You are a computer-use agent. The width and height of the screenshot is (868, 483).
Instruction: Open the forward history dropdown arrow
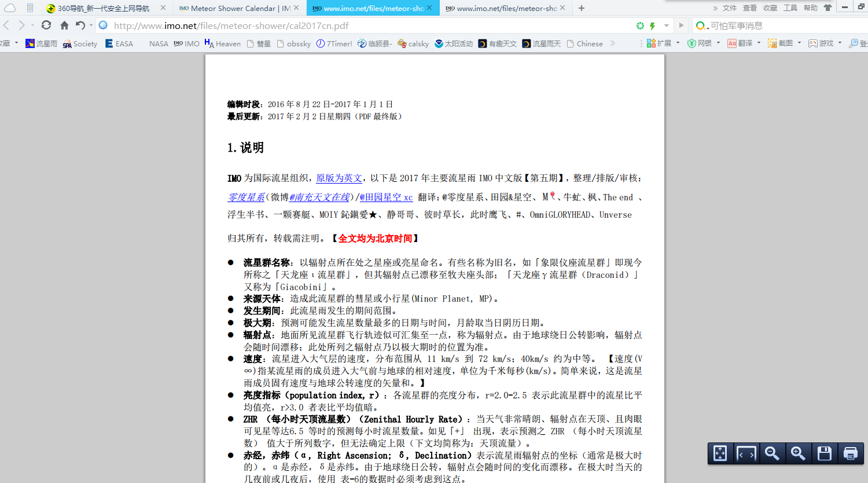32,25
